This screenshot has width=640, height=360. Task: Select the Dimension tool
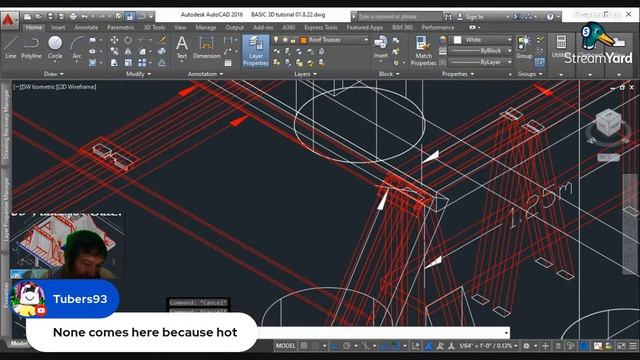207,47
